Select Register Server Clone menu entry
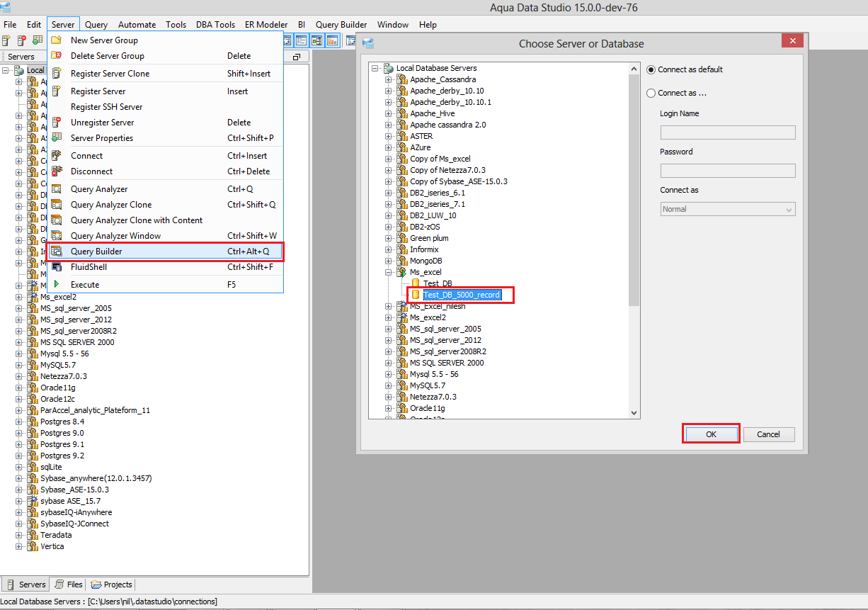 tap(166, 74)
